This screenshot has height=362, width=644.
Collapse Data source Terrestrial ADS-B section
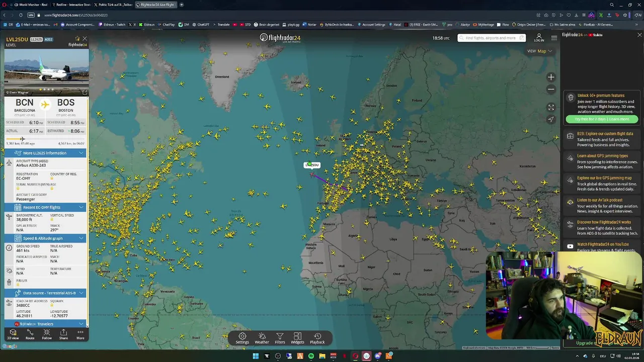[x=45, y=293]
